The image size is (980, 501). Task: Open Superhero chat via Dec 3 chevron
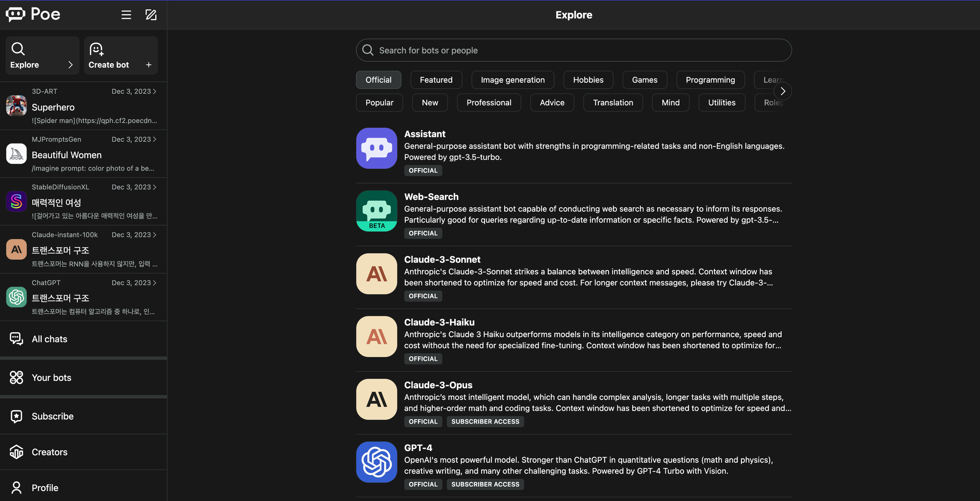(155, 92)
